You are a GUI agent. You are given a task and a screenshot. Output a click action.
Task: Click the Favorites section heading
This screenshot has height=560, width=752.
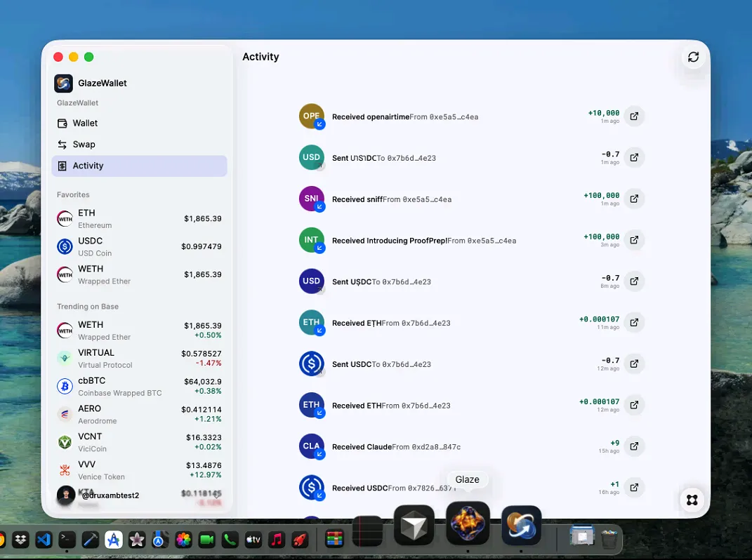[73, 194]
